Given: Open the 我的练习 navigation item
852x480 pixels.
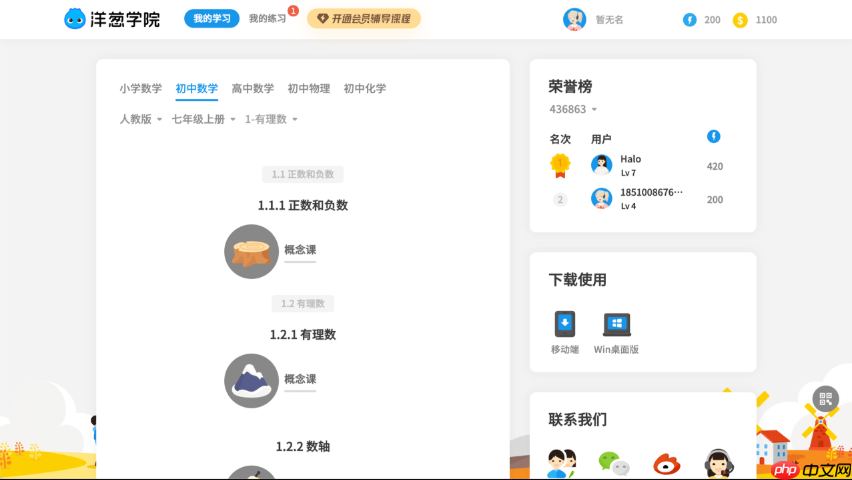Looking at the screenshot, I should pos(267,18).
